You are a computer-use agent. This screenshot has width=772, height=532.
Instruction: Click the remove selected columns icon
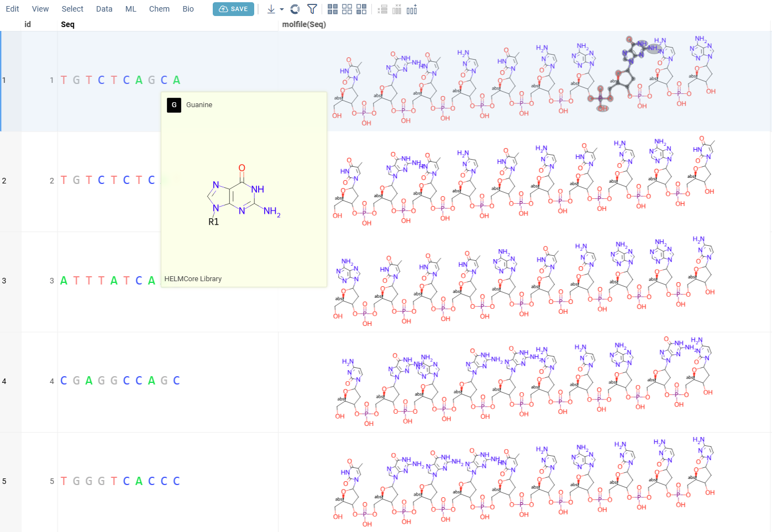(x=397, y=9)
